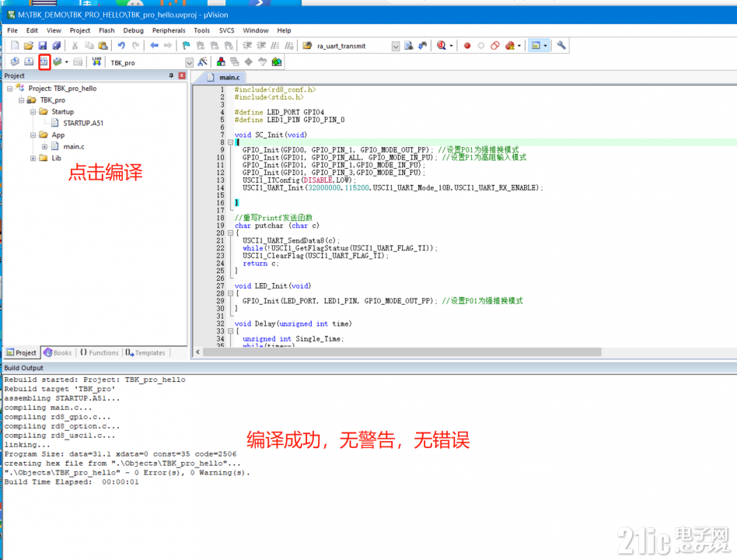Expand the Lib folder
This screenshot has width=737, height=560.
coord(33,159)
